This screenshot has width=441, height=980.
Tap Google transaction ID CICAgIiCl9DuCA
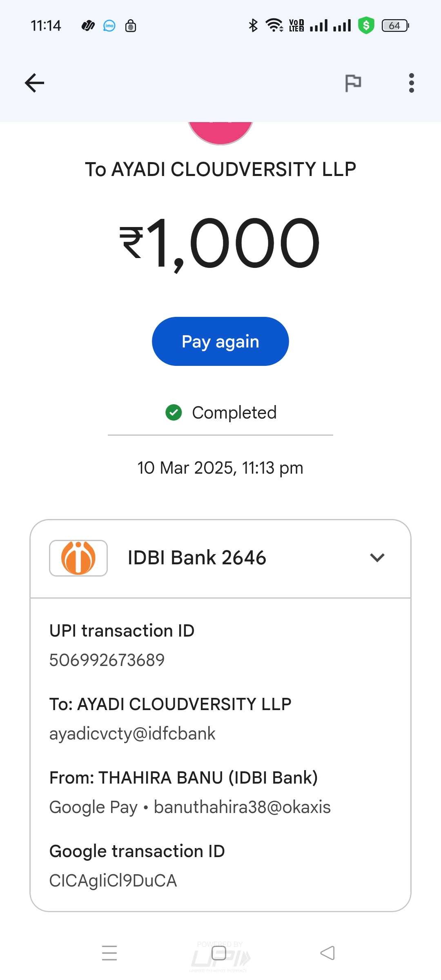113,880
